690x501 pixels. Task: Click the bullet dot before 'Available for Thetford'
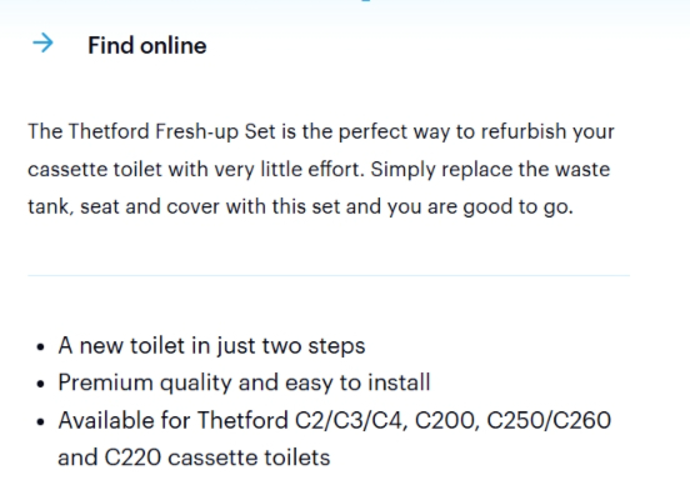coord(41,422)
